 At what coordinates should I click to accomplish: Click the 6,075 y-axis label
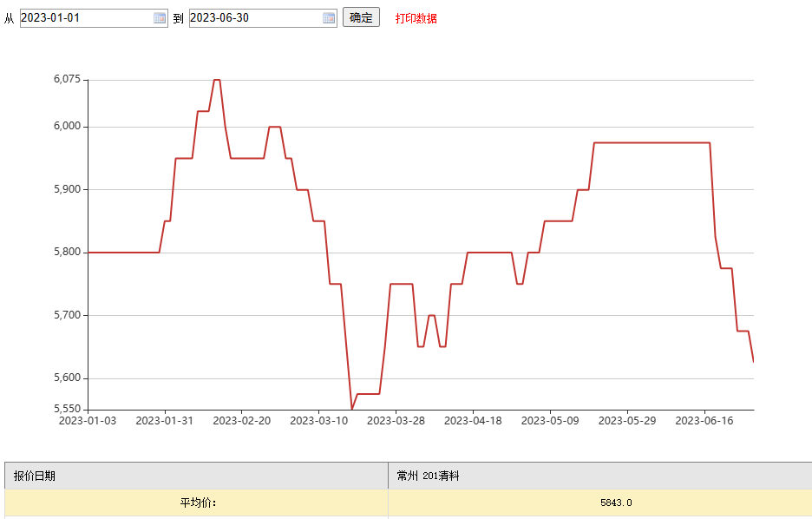[x=68, y=79]
